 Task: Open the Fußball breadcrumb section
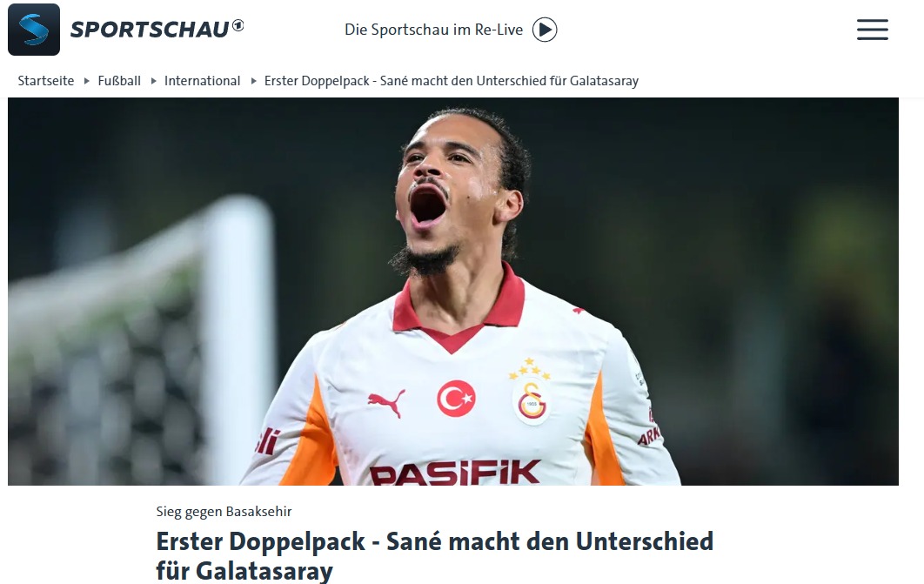pos(119,81)
